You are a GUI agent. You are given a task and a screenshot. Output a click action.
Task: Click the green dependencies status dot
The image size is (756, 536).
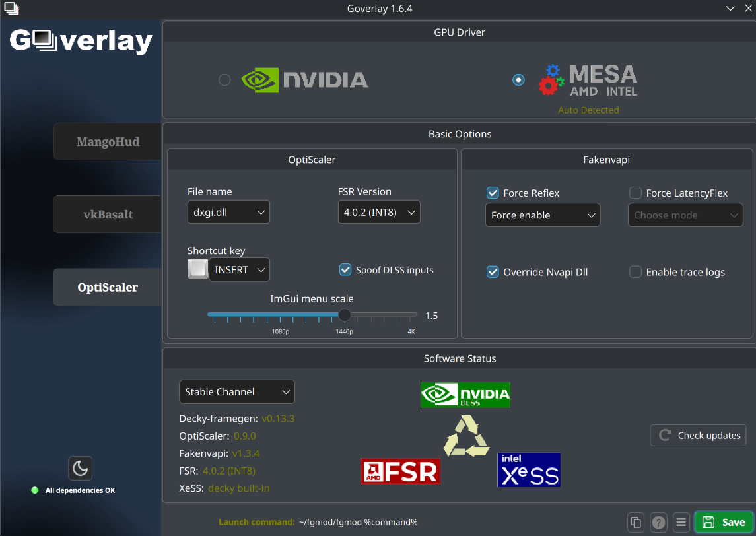(35, 490)
